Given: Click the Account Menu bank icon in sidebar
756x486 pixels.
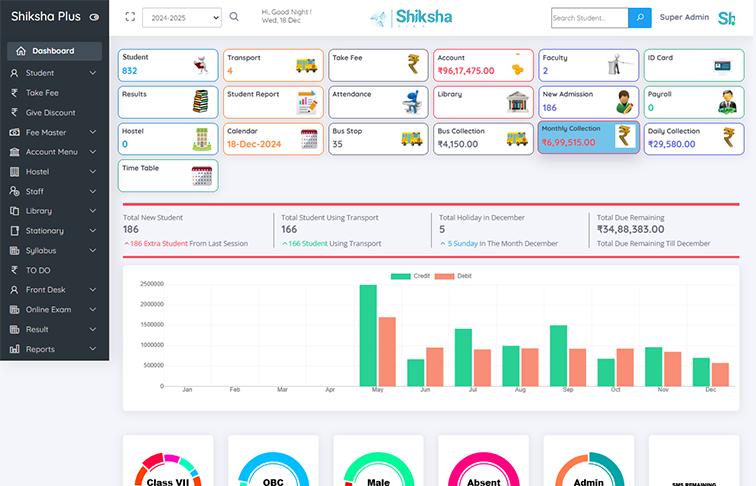Looking at the screenshot, I should coord(14,152).
